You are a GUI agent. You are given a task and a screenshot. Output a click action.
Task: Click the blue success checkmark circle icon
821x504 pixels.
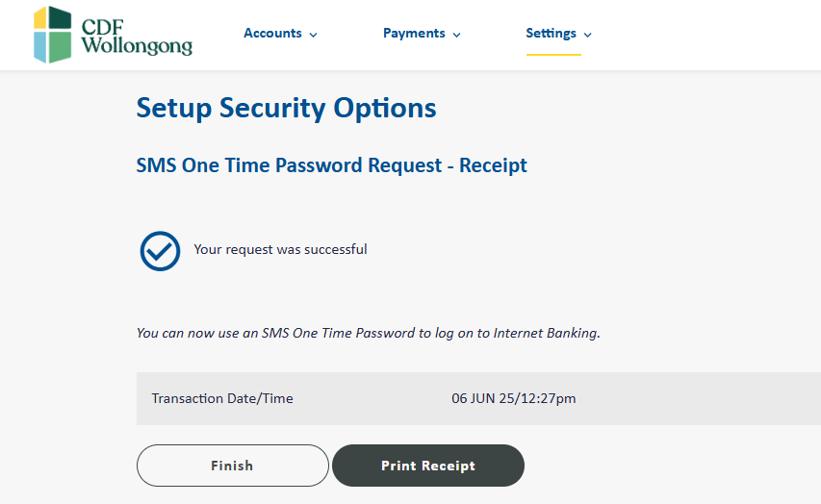160,251
